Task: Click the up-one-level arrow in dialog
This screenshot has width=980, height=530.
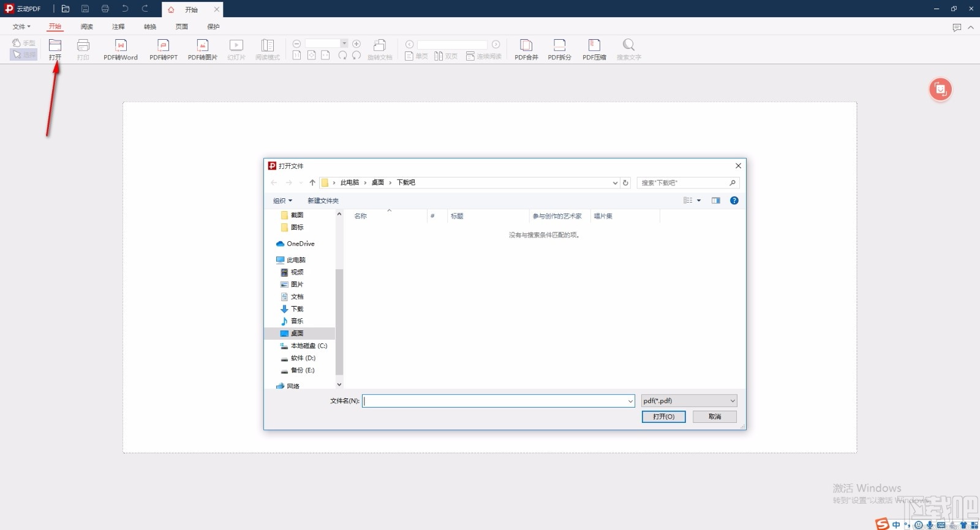Action: (x=312, y=182)
